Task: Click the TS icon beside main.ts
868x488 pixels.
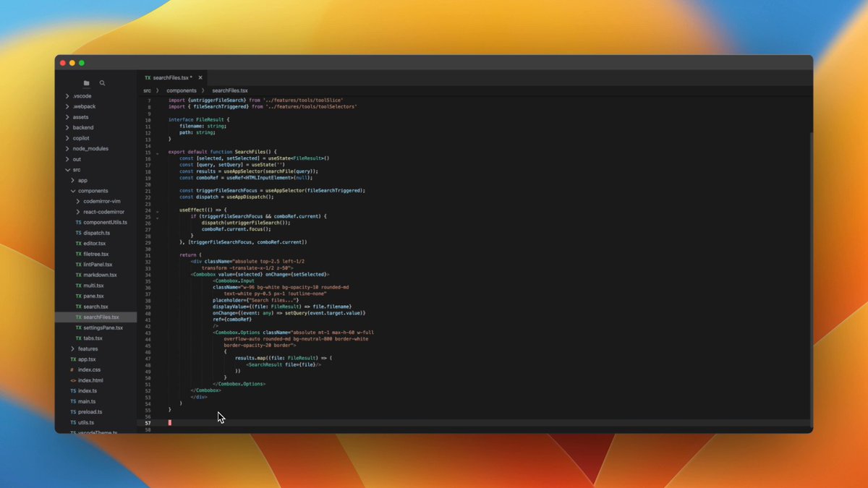Action: 72,401
